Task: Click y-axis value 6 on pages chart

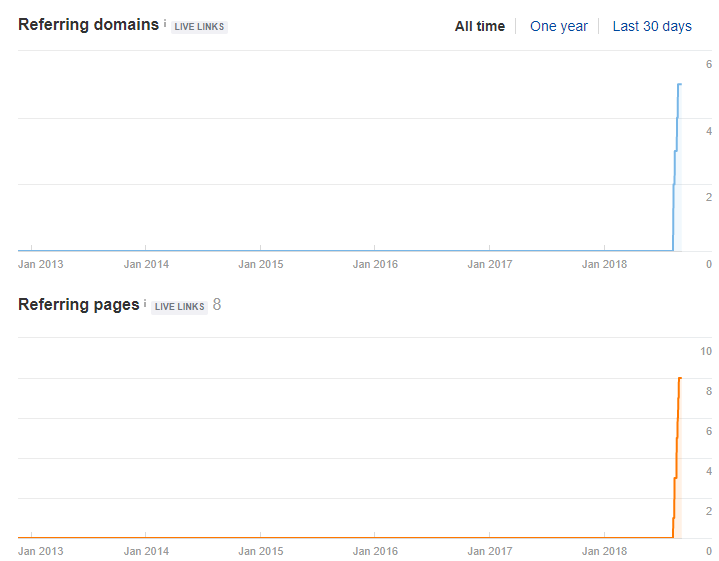Action: click(x=709, y=431)
